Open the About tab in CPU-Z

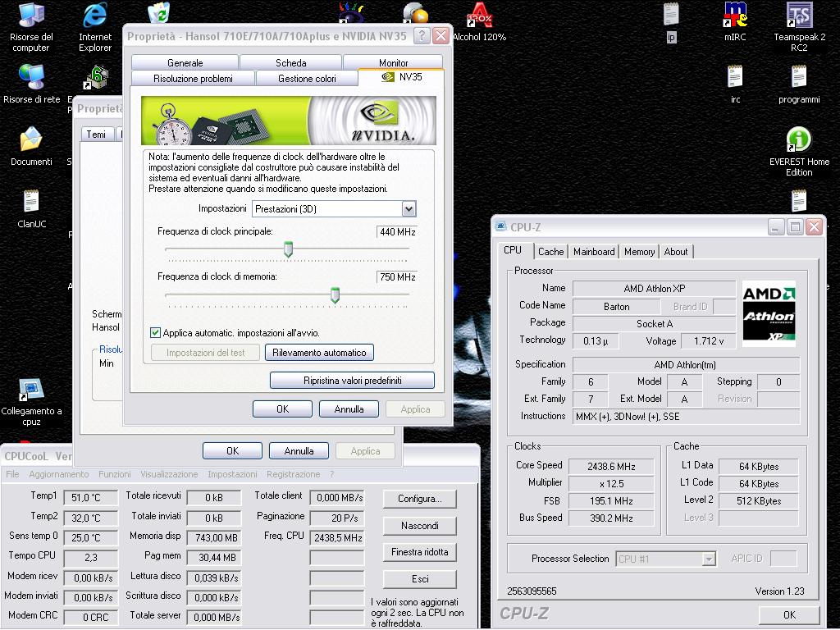pyautogui.click(x=676, y=251)
